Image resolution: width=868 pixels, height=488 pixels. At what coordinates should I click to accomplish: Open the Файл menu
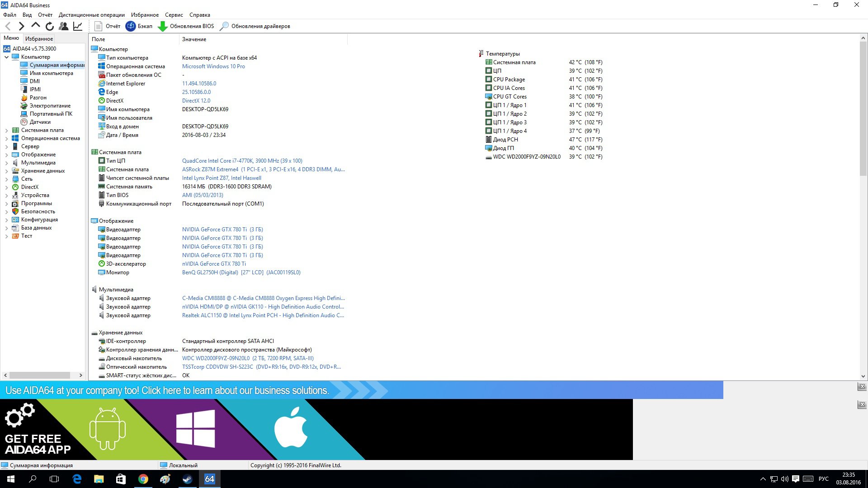(9, 14)
